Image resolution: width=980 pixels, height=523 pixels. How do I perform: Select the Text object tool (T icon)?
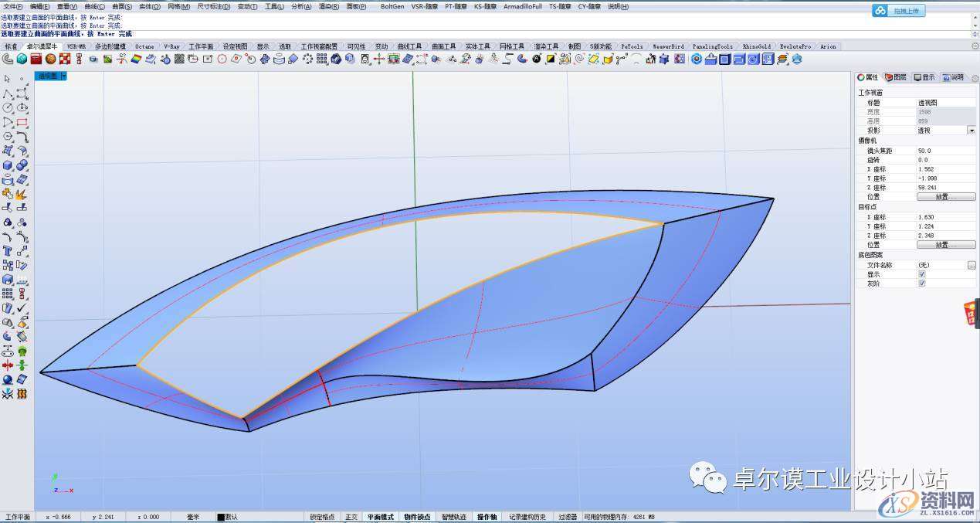(8, 251)
